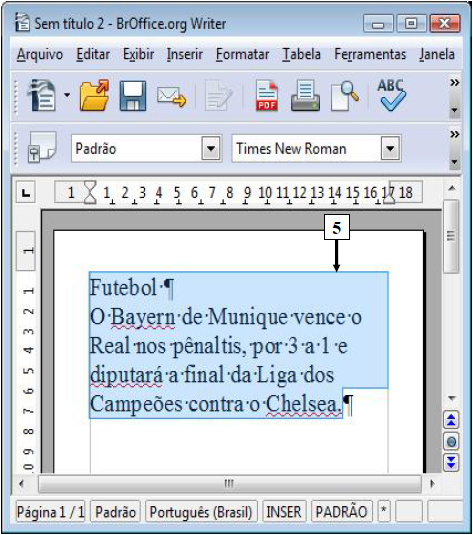Click the horizontal scrollbar thumb
The width and height of the screenshot is (473, 535).
tap(229, 483)
